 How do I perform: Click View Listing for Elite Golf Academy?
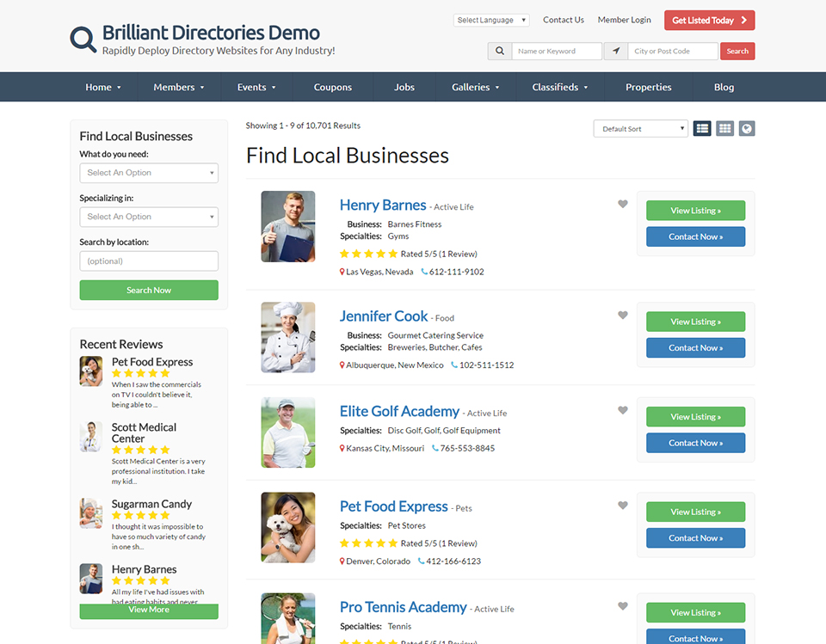tap(695, 417)
